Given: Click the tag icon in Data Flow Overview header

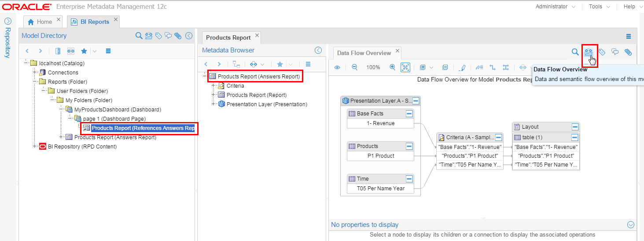Looking at the screenshot, I should click(x=602, y=52).
